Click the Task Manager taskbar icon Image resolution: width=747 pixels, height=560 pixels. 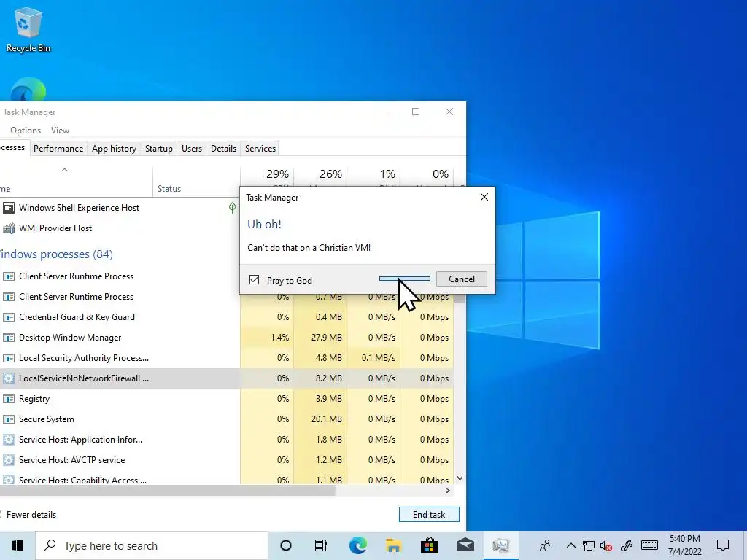tap(500, 545)
